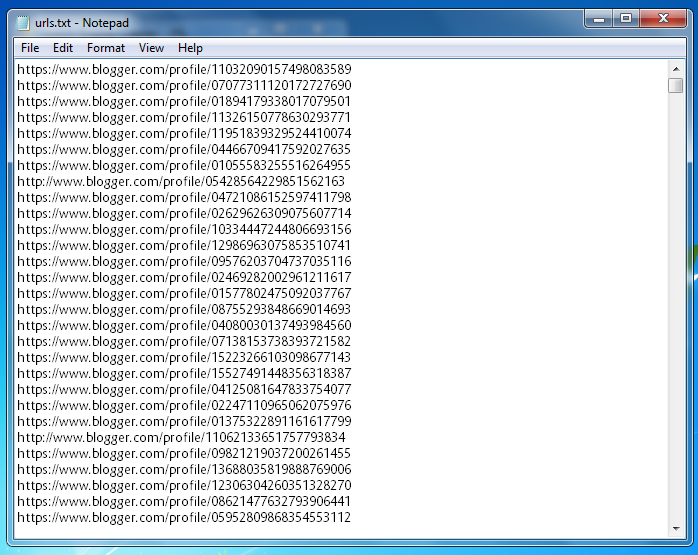This screenshot has height=555, width=698.
Task: Click the scroll up arrow
Action: pyautogui.click(x=676, y=69)
